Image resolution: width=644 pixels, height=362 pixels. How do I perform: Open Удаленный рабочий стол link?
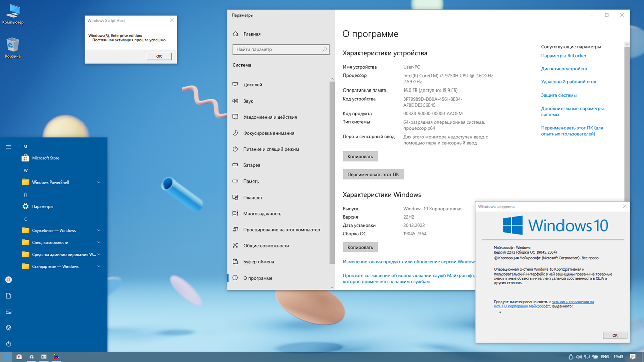click(569, 82)
